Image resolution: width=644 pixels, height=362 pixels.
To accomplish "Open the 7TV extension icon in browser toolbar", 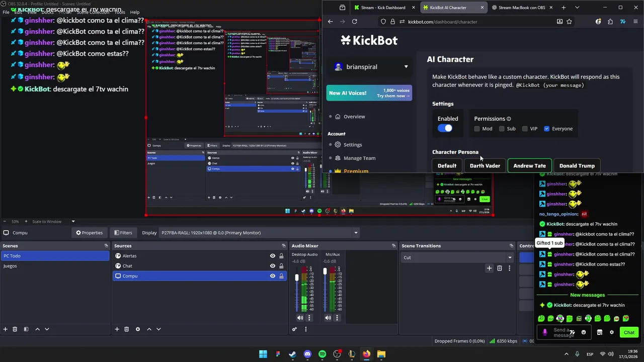I will (622, 22).
